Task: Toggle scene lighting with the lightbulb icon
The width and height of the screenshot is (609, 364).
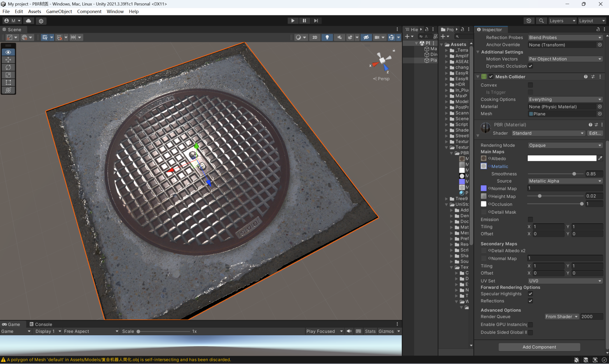Action: tap(327, 37)
